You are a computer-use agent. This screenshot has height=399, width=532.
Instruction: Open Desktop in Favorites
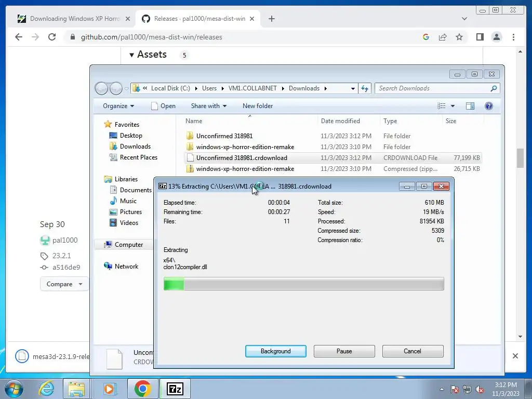point(130,136)
